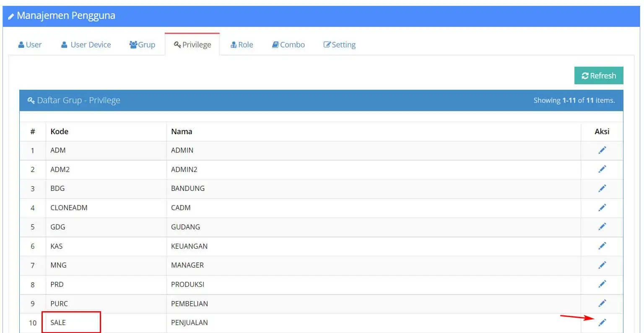The image size is (644, 333).
Task: Open the Role tab
Action: (242, 45)
